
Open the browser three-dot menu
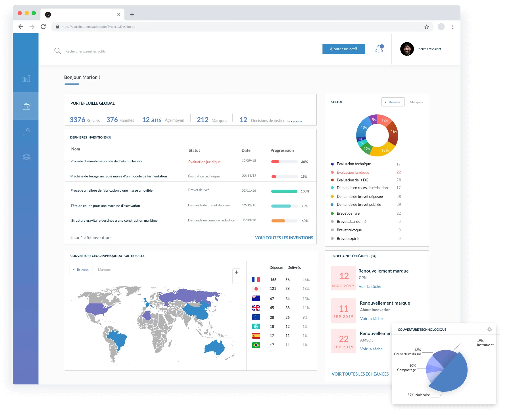[453, 27]
